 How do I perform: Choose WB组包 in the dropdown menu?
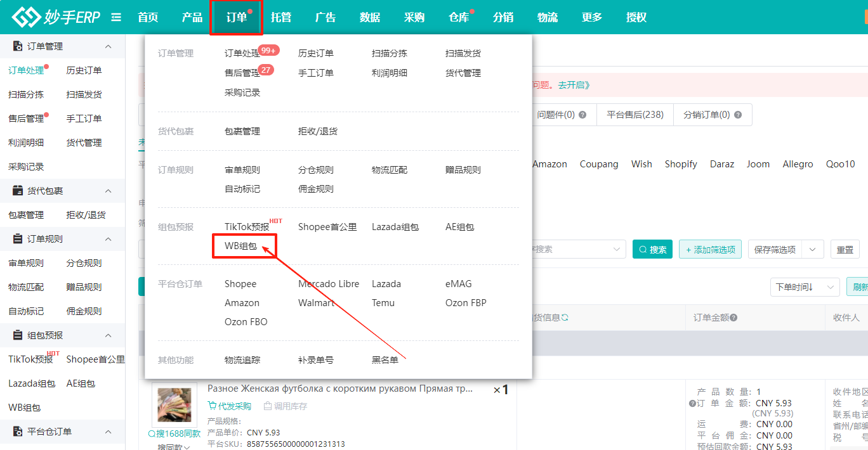click(241, 246)
